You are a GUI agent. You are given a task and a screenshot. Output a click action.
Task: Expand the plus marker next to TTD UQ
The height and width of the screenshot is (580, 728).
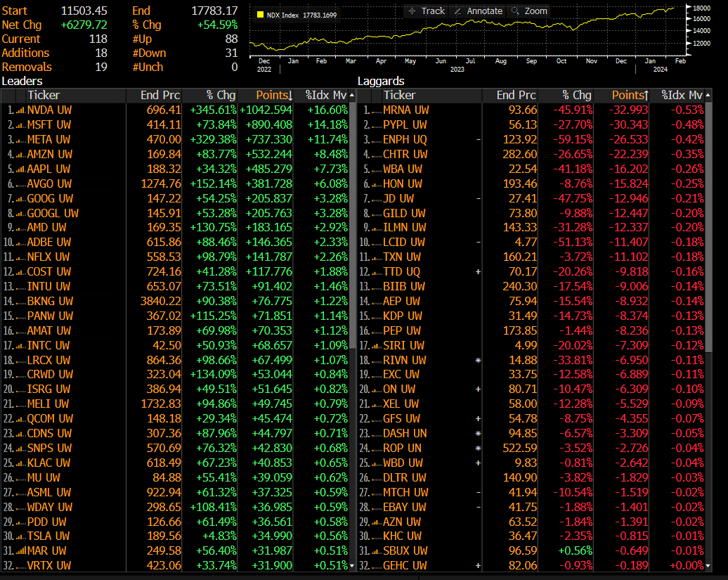pyautogui.click(x=478, y=270)
